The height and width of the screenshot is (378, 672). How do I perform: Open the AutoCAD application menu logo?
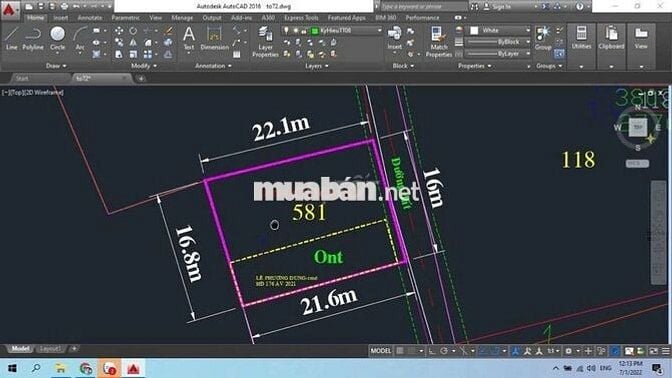coord(9,10)
